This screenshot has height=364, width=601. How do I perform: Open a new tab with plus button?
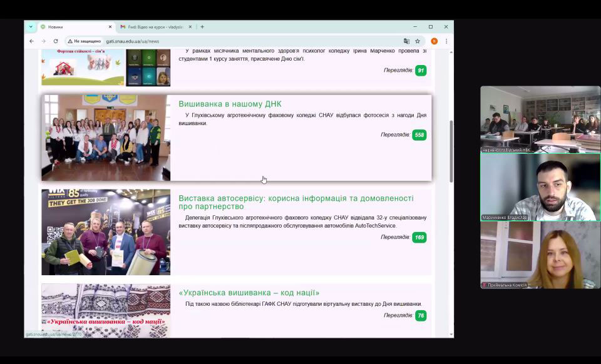202,27
